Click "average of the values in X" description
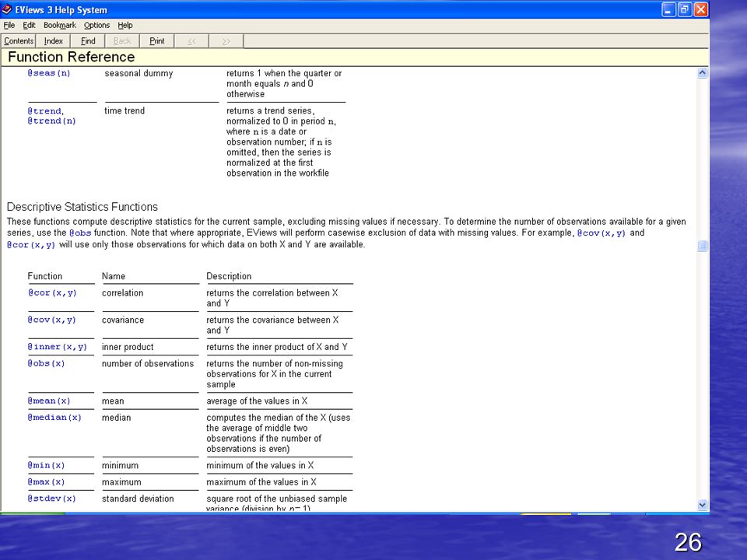This screenshot has height=560, width=747. 257,401
